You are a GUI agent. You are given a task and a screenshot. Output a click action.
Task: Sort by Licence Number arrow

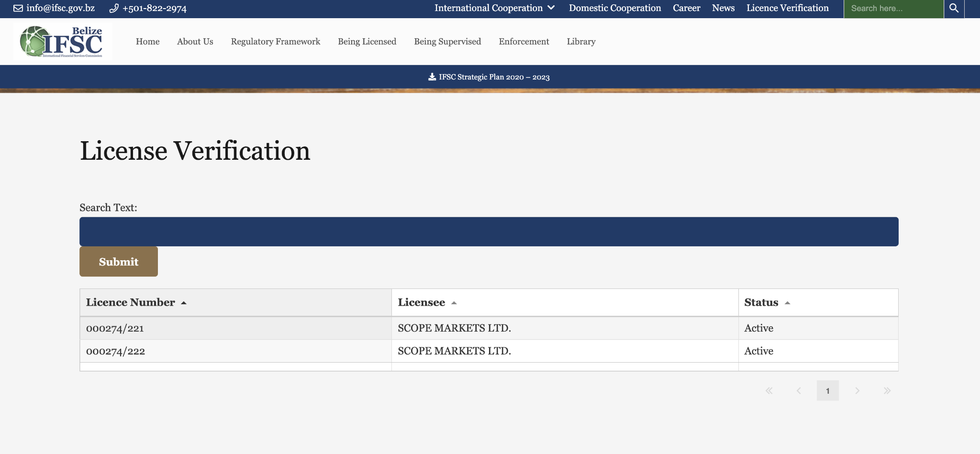(x=184, y=303)
